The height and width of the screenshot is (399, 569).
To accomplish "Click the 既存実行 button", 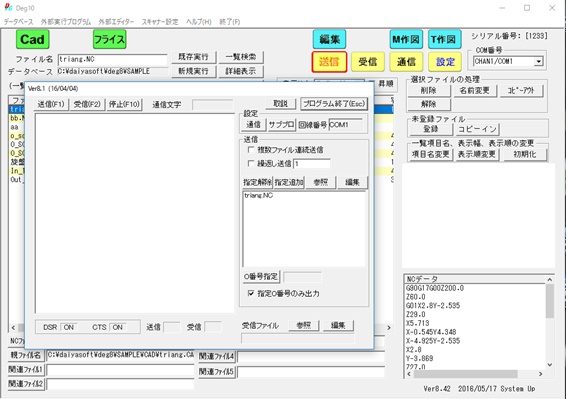I will click(x=193, y=57).
